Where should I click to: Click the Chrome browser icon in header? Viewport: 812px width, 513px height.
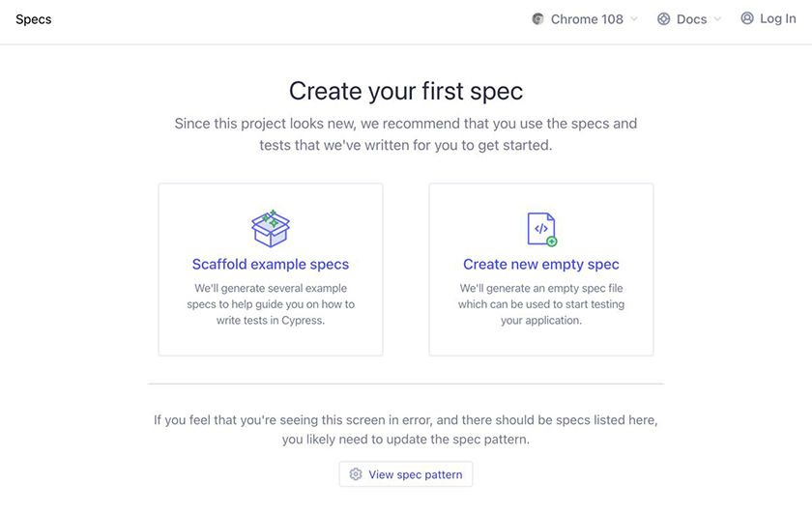(x=538, y=19)
